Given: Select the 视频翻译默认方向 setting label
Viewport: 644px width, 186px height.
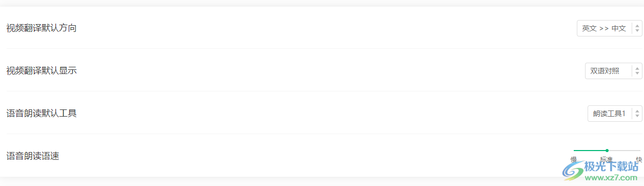Looking at the screenshot, I should (x=42, y=28).
